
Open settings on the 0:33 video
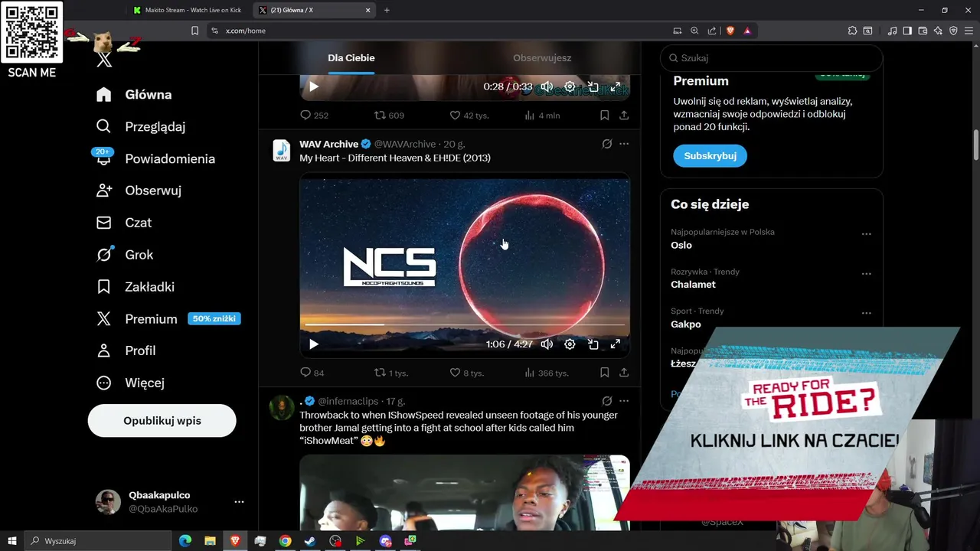tap(570, 86)
